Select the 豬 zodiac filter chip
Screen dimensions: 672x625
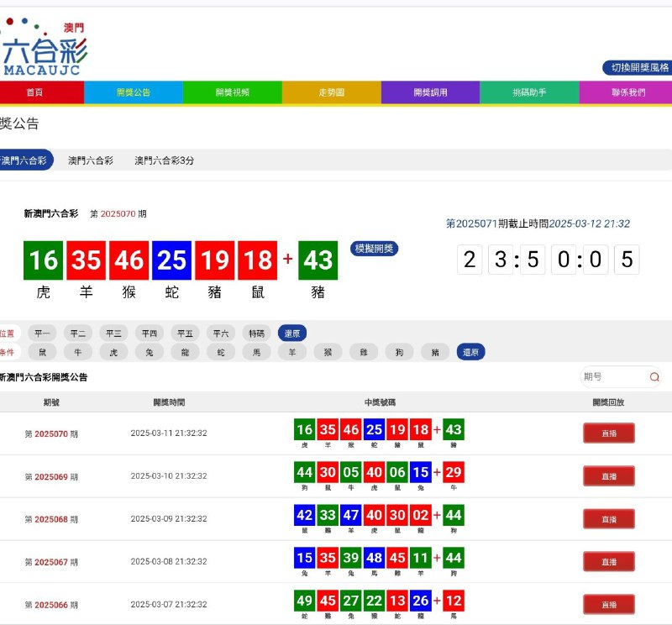[x=435, y=352]
